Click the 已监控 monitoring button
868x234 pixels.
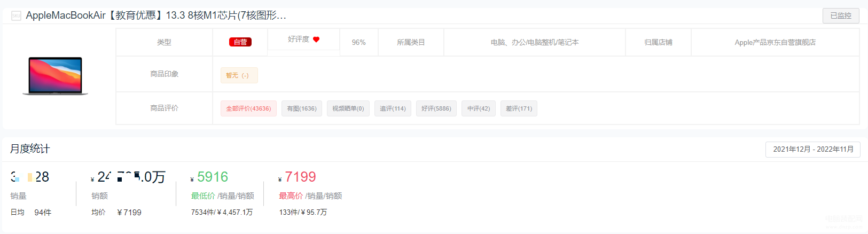point(841,15)
